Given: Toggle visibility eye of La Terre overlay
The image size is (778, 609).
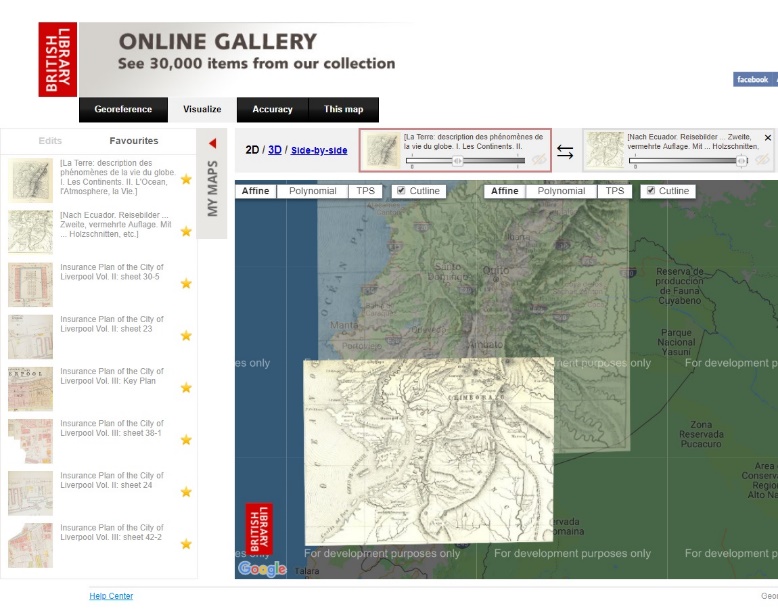Looking at the screenshot, I should pos(539,160).
